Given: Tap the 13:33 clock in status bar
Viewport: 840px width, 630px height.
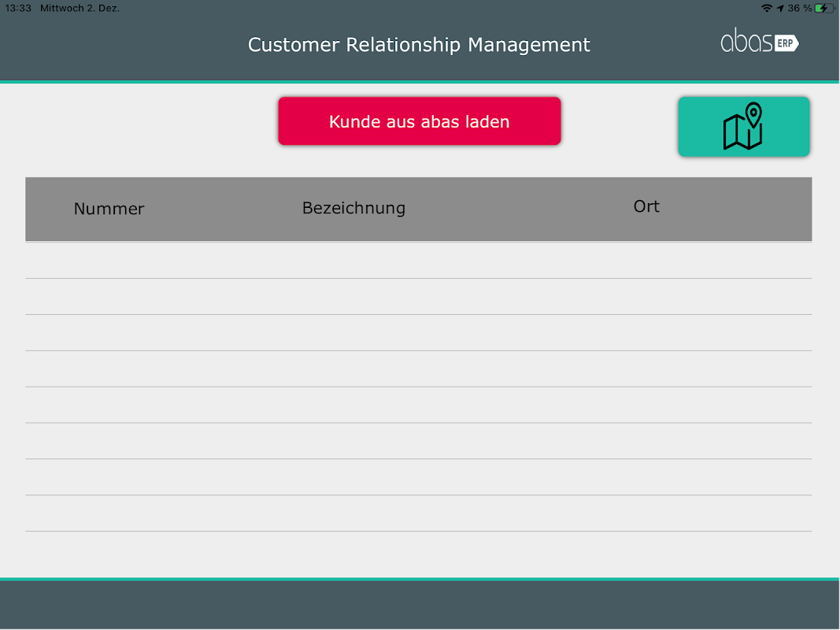Looking at the screenshot, I should pos(18,8).
